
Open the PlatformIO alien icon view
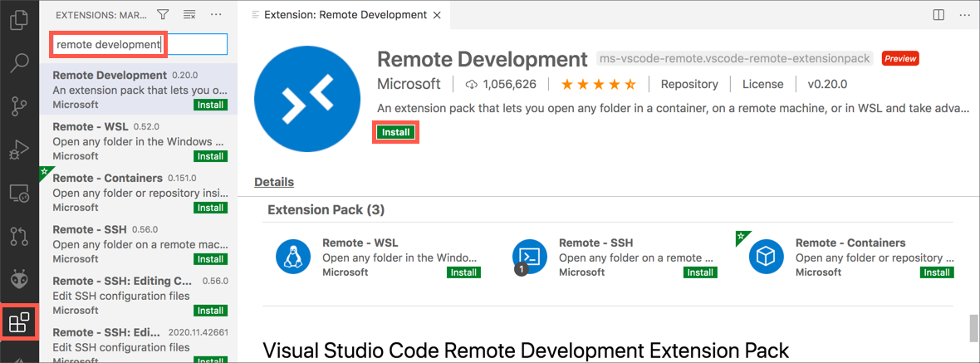coord(19,279)
